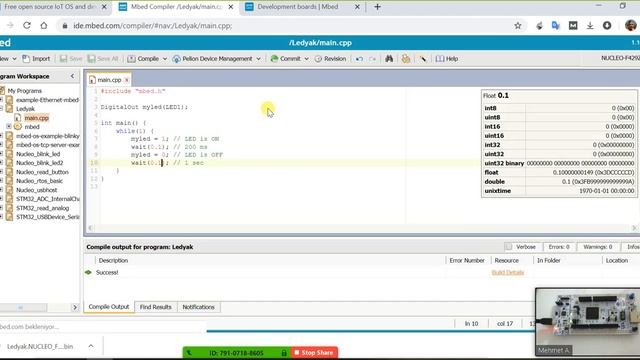The height and width of the screenshot is (360, 640).
Task: Compile the Ledyak program
Action: 143,59
